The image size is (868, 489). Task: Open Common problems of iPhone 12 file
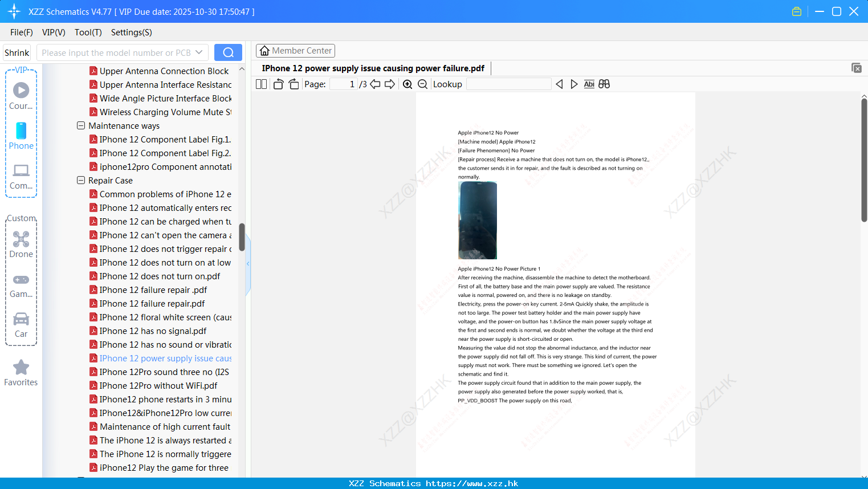point(161,194)
